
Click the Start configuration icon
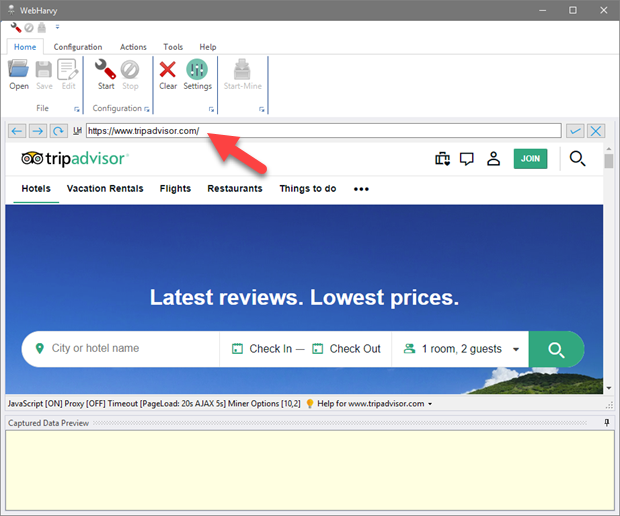click(106, 70)
